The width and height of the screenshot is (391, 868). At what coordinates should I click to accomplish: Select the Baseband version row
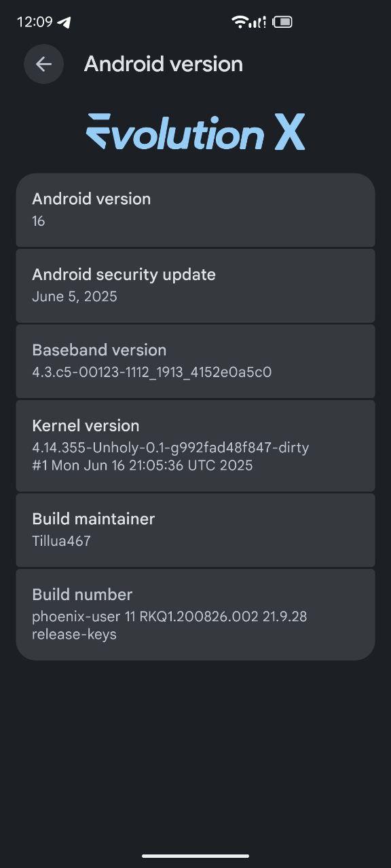pos(195,361)
